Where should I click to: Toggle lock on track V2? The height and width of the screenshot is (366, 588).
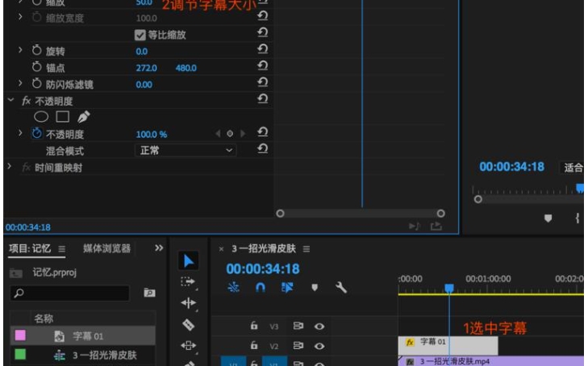253,346
